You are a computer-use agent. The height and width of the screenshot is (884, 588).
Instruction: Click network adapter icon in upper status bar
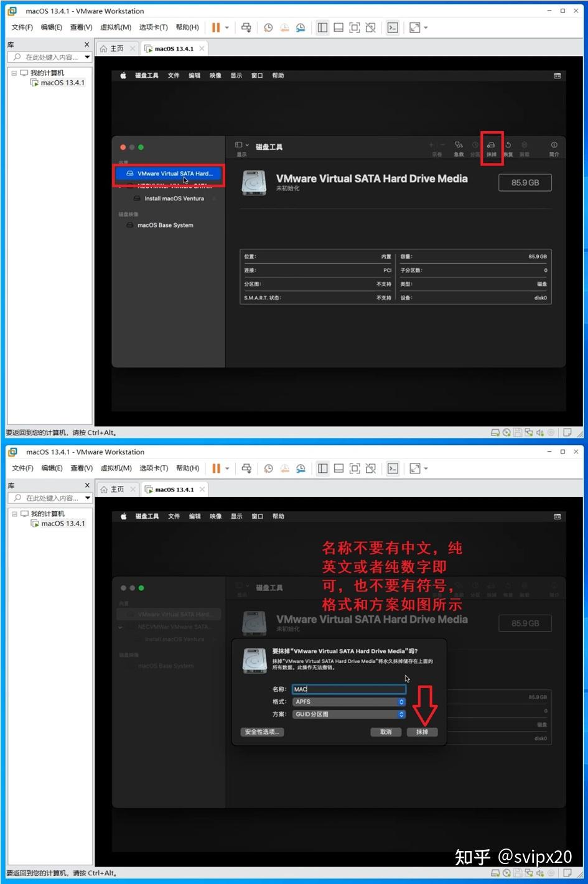point(529,432)
